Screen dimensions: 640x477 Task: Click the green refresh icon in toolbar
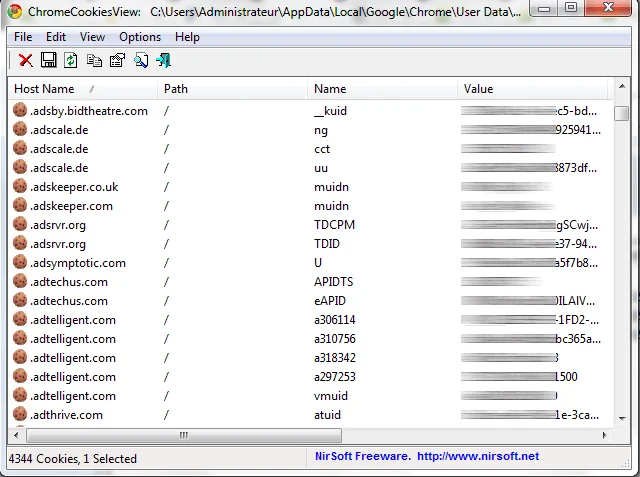71,60
